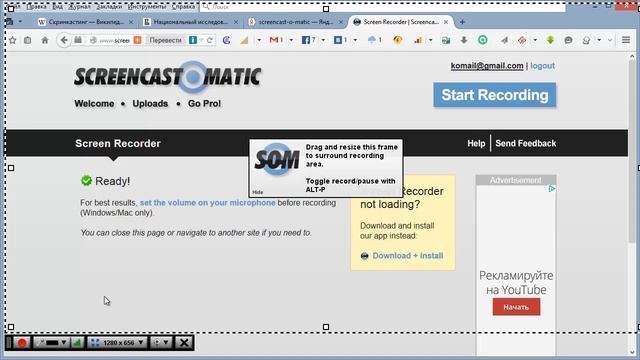Click the Download + Install link
This screenshot has height=360, width=640.
408,256
